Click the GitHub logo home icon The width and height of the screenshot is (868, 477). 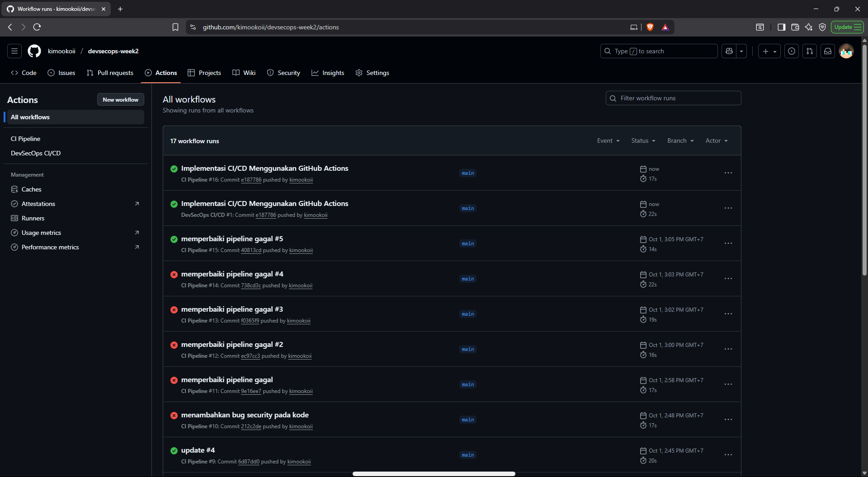click(x=34, y=51)
